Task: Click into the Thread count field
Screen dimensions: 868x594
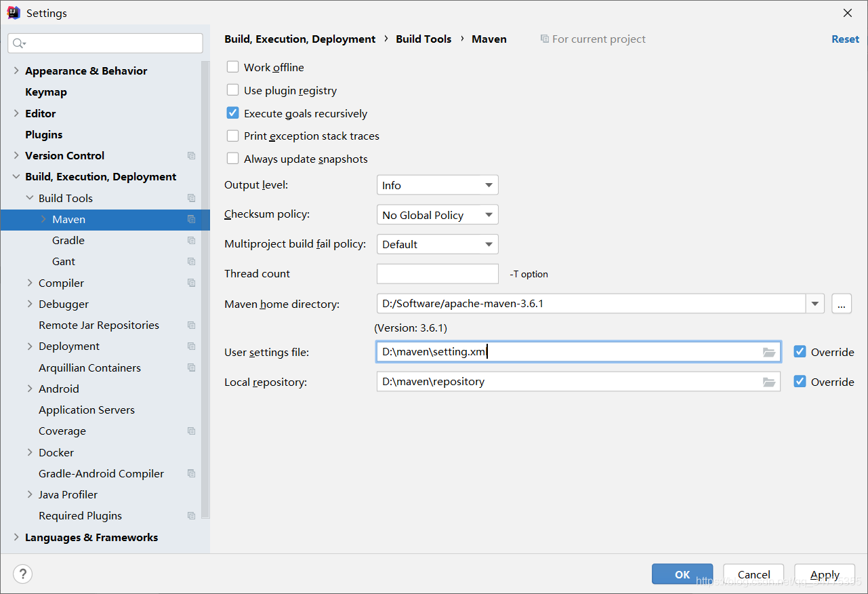Action: (x=437, y=274)
